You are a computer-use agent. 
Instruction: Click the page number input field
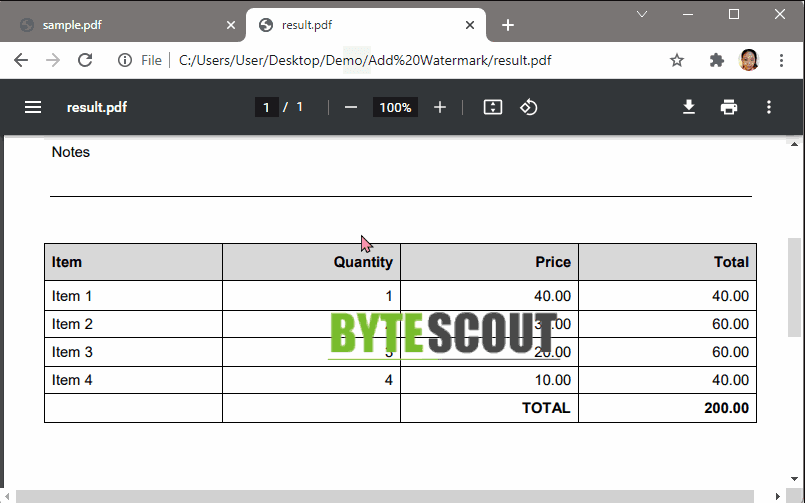tap(266, 107)
